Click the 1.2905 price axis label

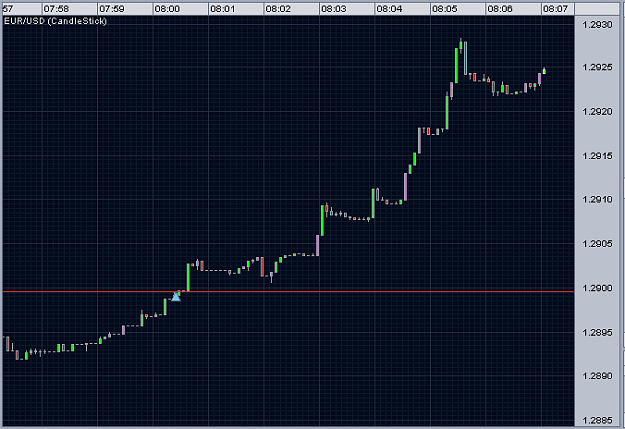597,244
